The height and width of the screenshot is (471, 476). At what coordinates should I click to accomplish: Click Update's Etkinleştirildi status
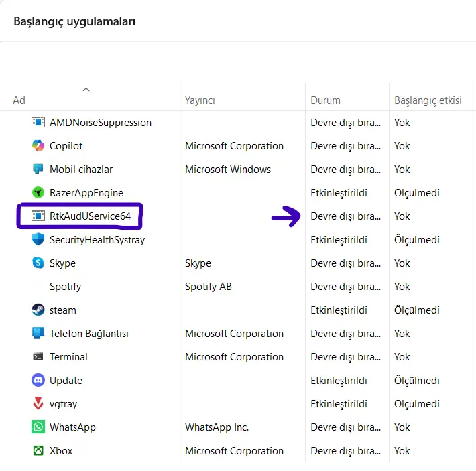tap(339, 381)
